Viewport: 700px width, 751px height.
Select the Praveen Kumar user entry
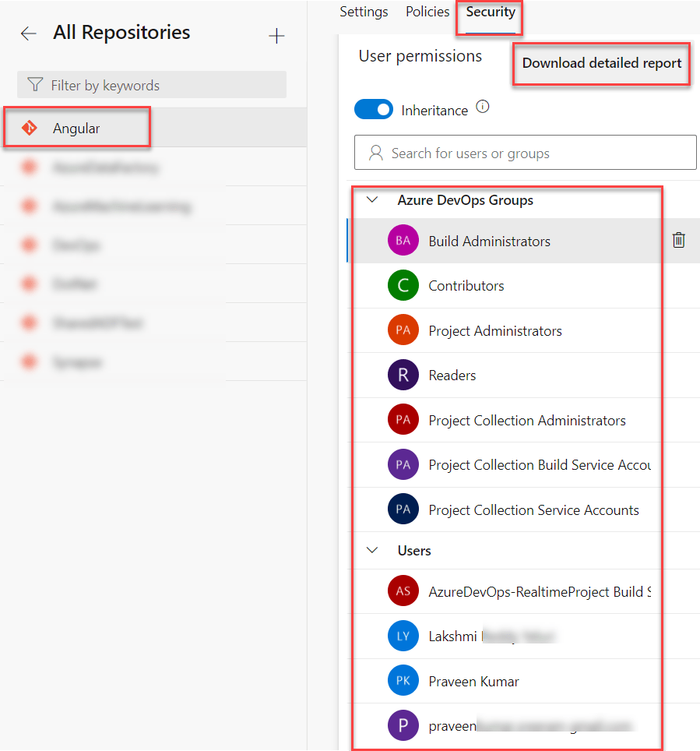[x=473, y=681]
